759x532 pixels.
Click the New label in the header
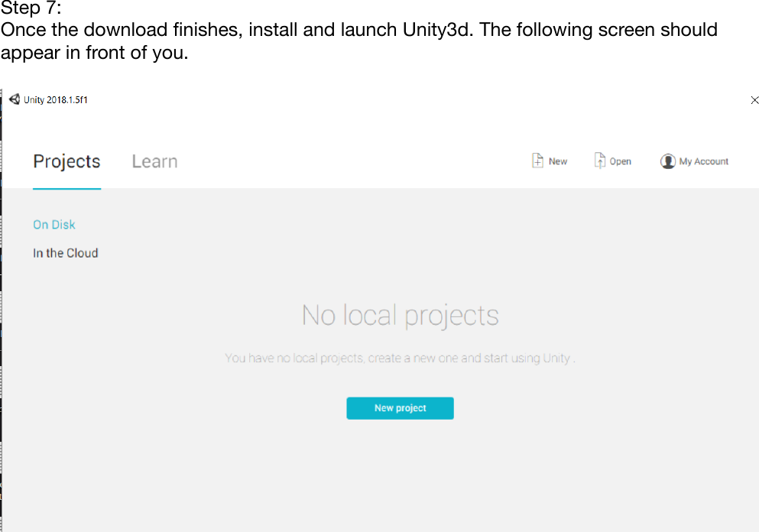pyautogui.click(x=558, y=161)
